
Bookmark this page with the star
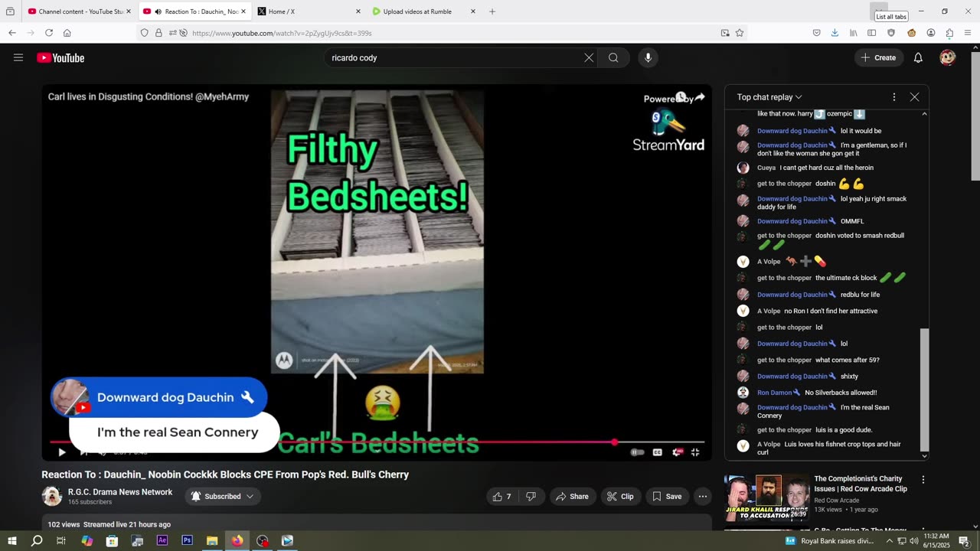pyautogui.click(x=740, y=33)
